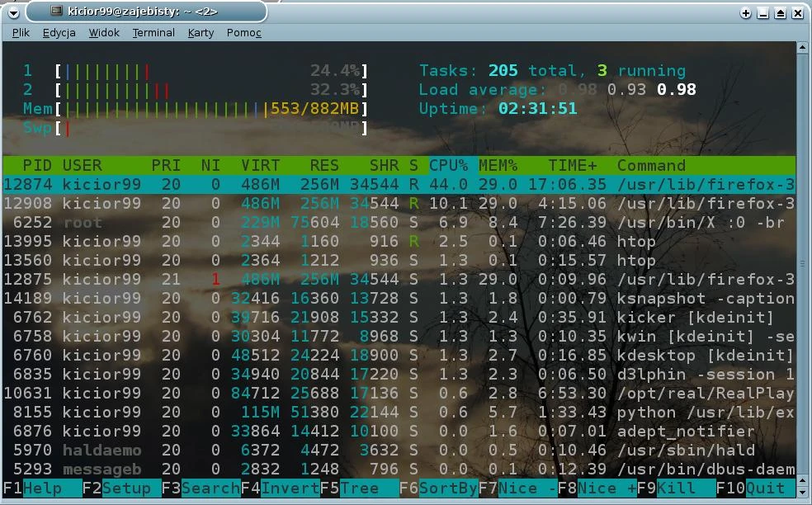
Task: Select the root process /usr/bin/X row
Action: click(399, 222)
